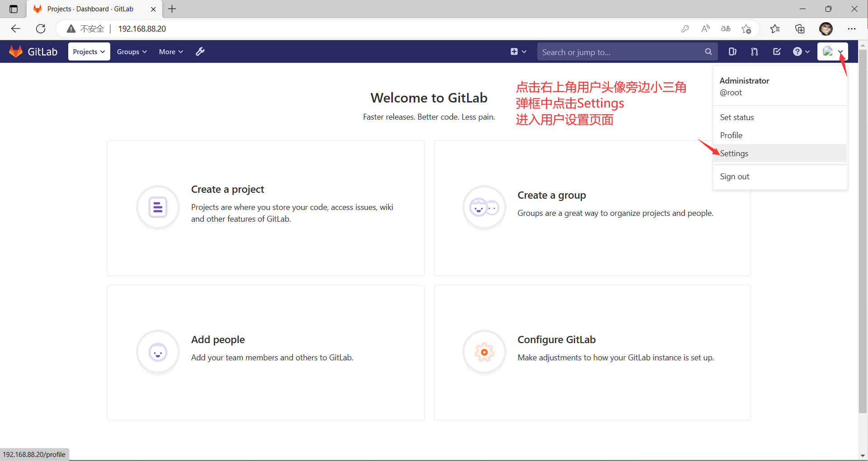This screenshot has height=461, width=868.
Task: Open the GitLab admin area wrench icon
Action: 200,51
